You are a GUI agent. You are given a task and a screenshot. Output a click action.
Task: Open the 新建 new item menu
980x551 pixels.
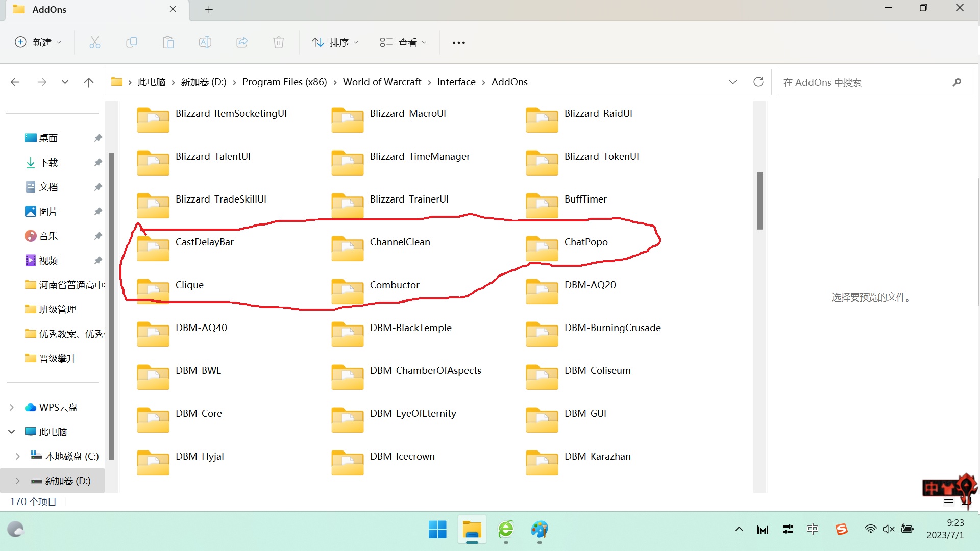tap(38, 42)
